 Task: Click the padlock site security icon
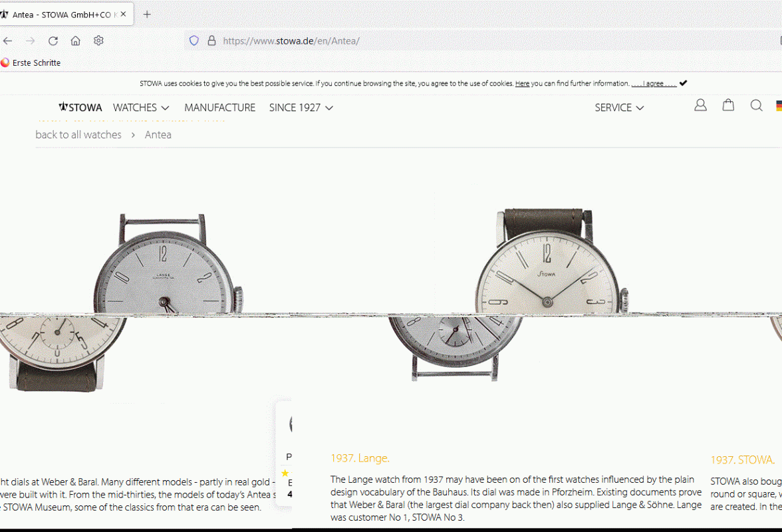pyautogui.click(x=211, y=41)
